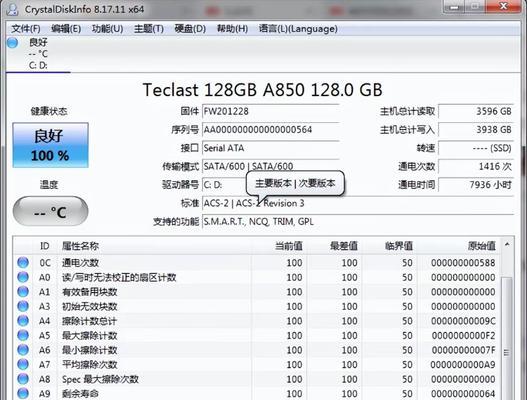Image resolution: width=527 pixels, height=400 pixels.
Task: Click the serial number field AA000000000000000564
Action: [271, 130]
